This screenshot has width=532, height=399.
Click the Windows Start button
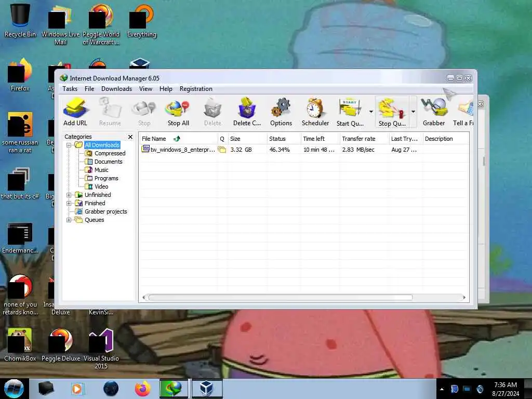14,389
